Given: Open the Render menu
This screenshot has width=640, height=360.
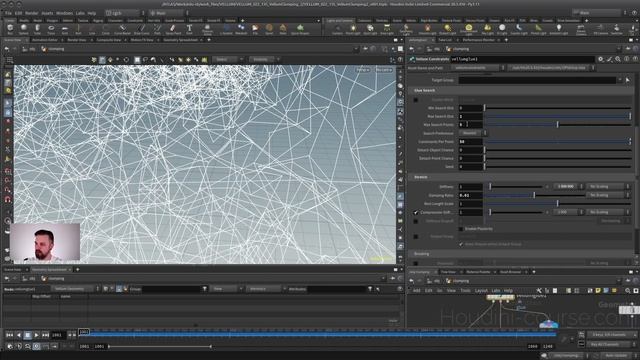Looking at the screenshot, I should pyautogui.click(x=31, y=13).
